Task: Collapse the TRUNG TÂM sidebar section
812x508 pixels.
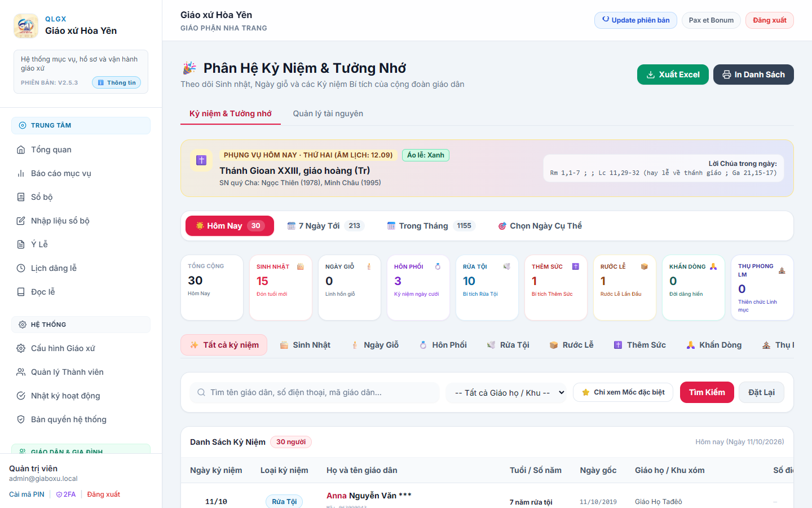Action: point(81,125)
